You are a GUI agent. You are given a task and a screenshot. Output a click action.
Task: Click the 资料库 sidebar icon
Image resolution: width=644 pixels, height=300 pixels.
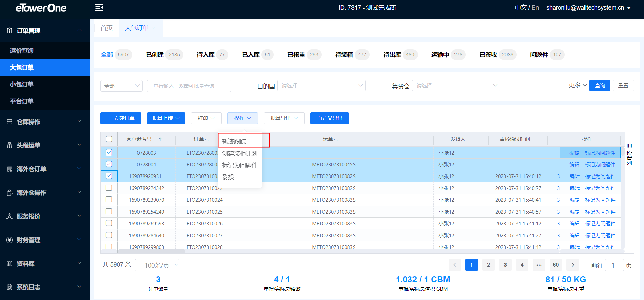coord(9,264)
